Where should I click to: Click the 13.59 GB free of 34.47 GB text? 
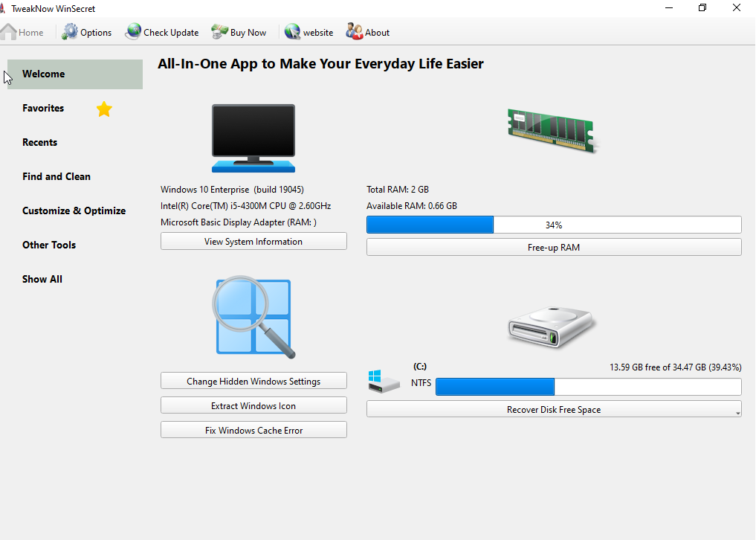point(676,367)
